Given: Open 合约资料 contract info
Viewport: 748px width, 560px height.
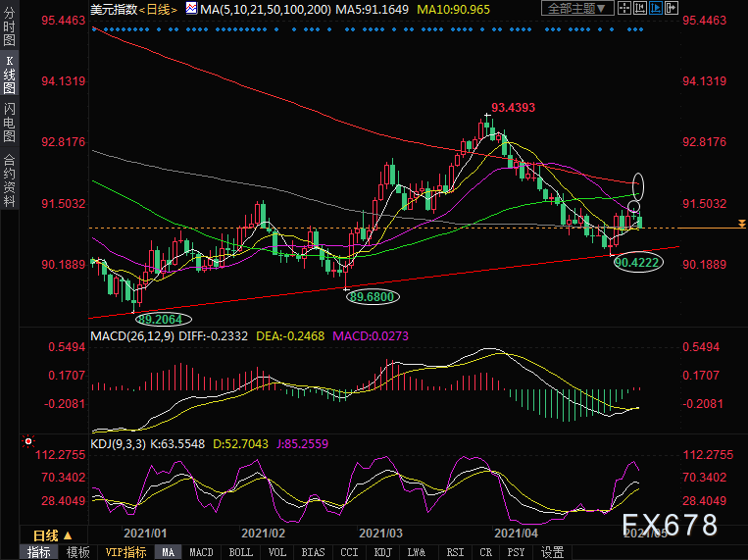Looking at the screenshot, I should (x=9, y=179).
